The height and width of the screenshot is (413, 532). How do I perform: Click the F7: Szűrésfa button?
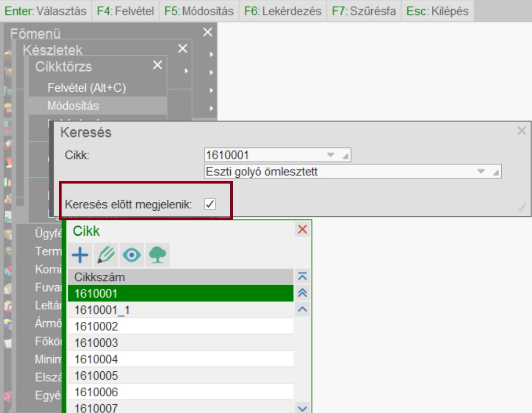tap(364, 11)
